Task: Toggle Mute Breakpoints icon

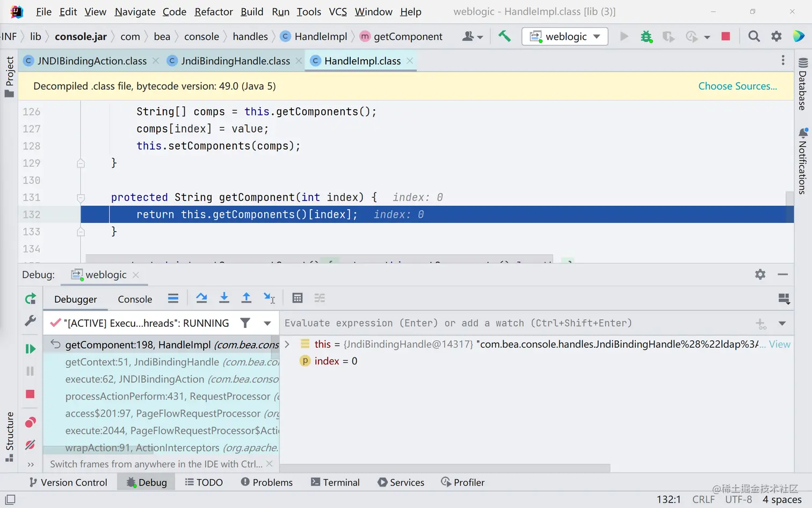Action: [30, 445]
